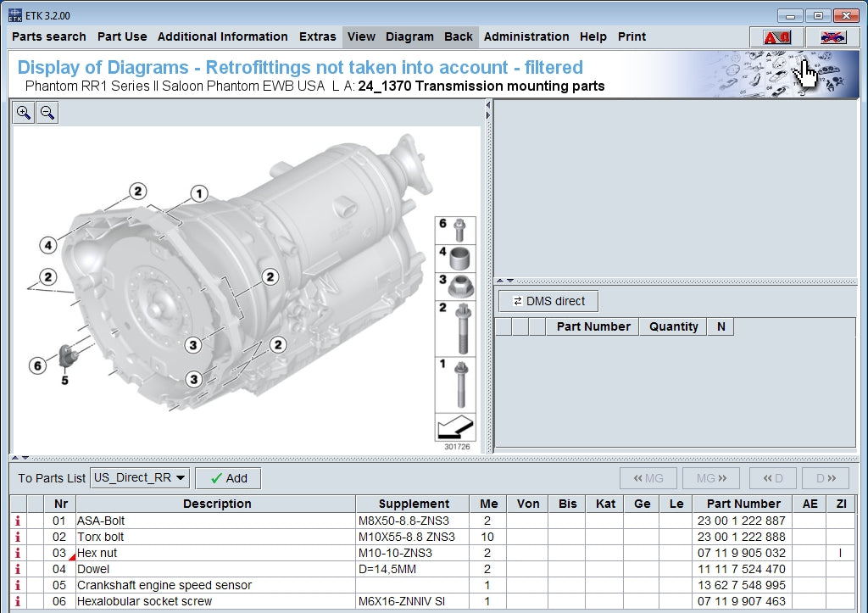Click the info icon for Dowel row
Screen dimensions: 868x613
(x=18, y=569)
